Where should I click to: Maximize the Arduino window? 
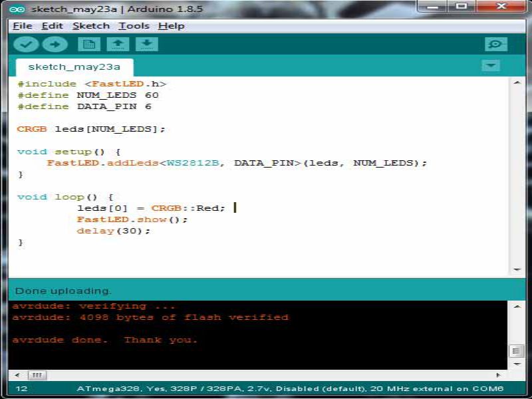click(462, 7)
